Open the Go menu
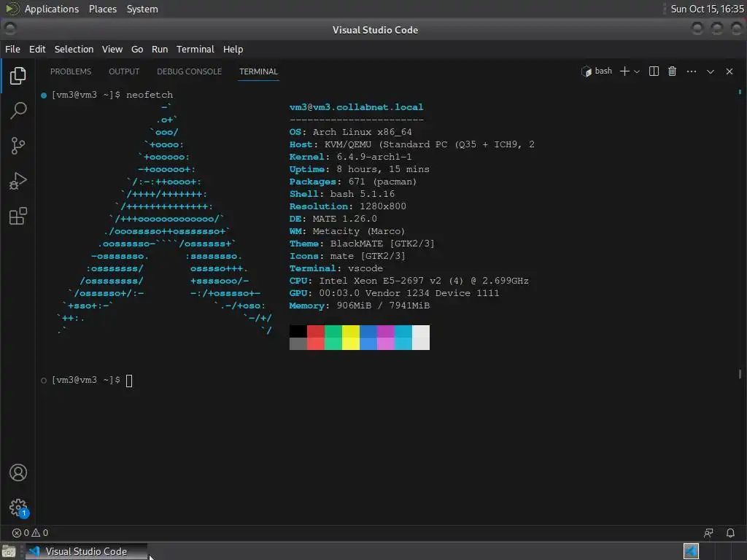 (137, 49)
